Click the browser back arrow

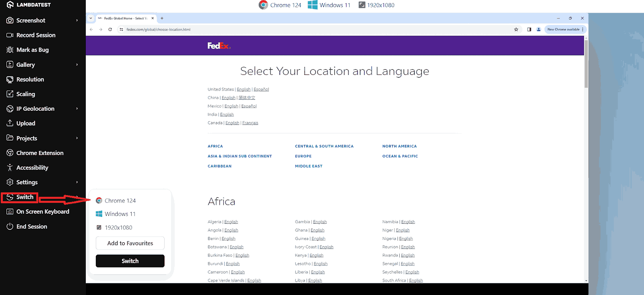(x=91, y=29)
